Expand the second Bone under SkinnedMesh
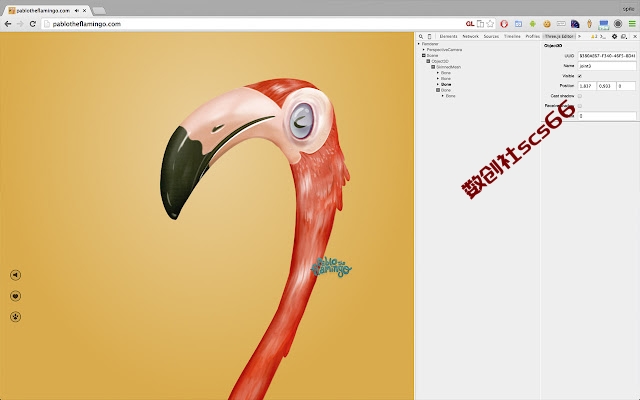The height and width of the screenshot is (400, 640). coord(438,78)
